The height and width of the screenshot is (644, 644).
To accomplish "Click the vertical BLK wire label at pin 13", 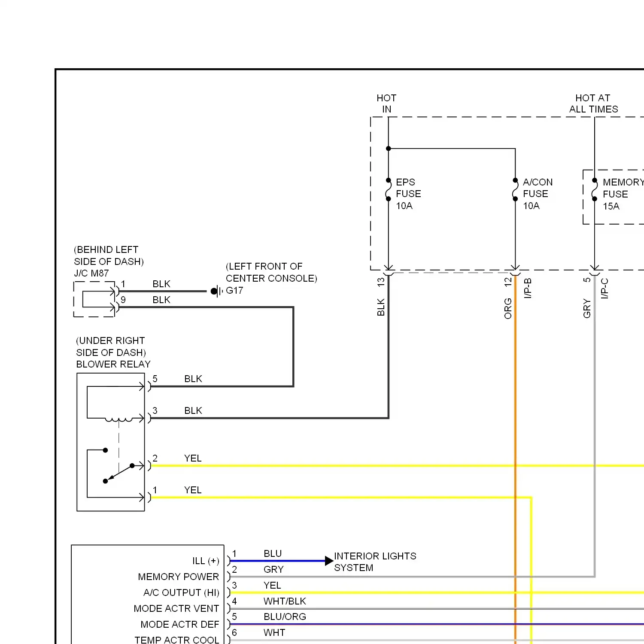I will pos(381,307).
